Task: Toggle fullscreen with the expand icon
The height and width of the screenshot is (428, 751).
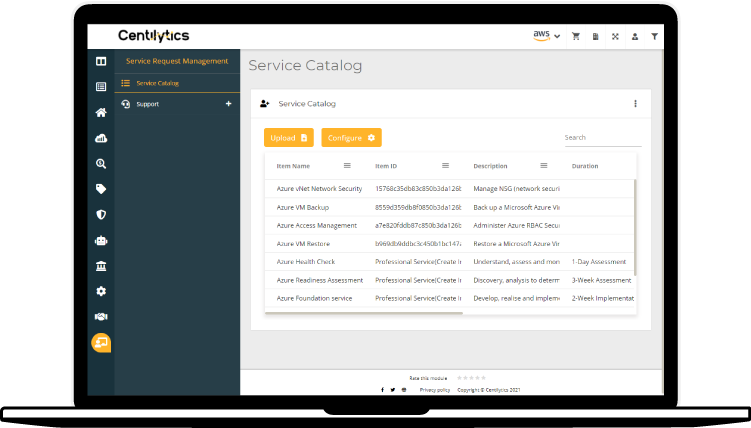Action: tap(615, 36)
